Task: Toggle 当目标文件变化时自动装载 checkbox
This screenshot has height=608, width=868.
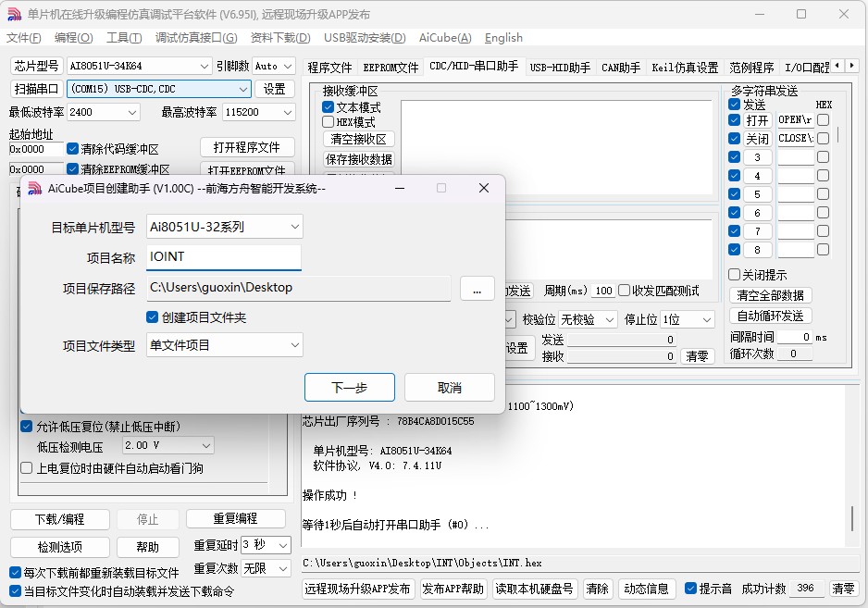Action: 16,590
